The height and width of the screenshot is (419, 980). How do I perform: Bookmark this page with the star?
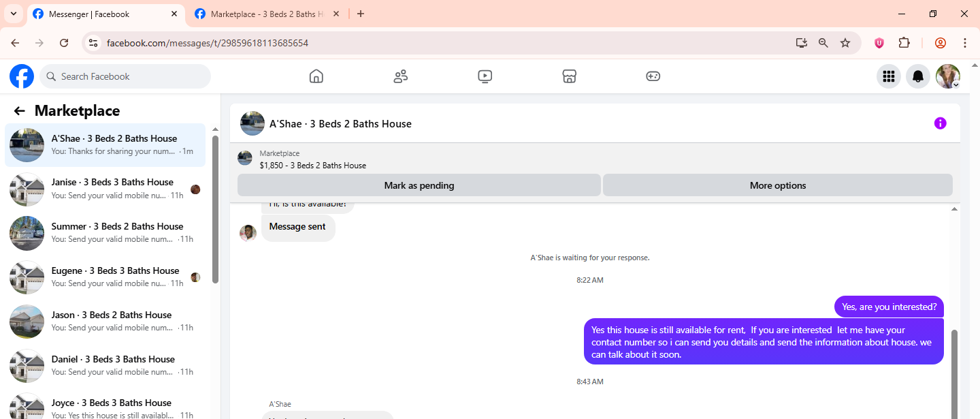(845, 43)
